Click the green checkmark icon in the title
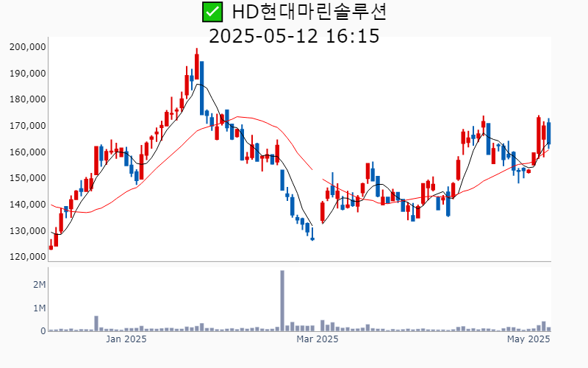Screen dimensions: 588x368 [212, 12]
